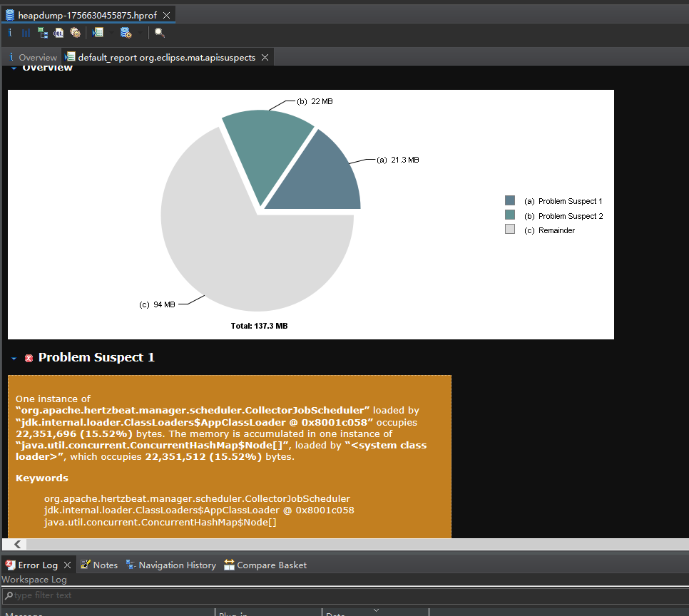Screen dimensions: 689x616
Task: Collapse the Overview section
Action: tap(14, 68)
